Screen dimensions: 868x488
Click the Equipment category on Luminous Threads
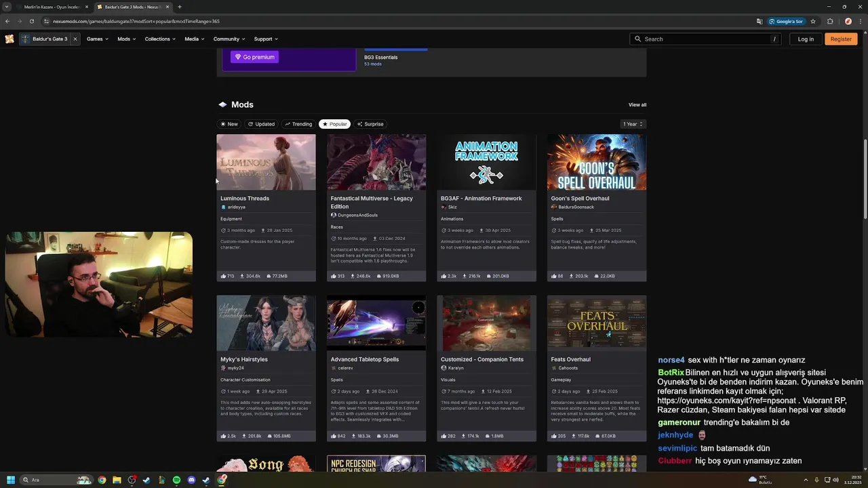tap(231, 219)
